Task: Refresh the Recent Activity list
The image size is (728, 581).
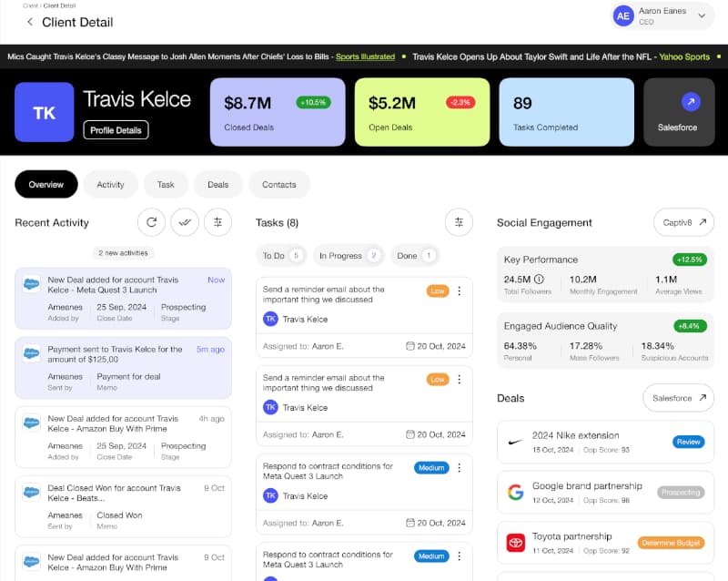Action: [x=151, y=222]
